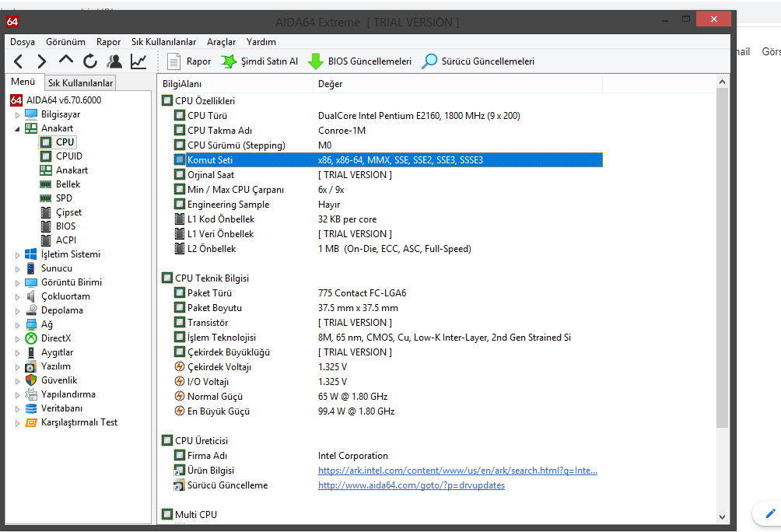Switch to the Menü tab

(23, 82)
